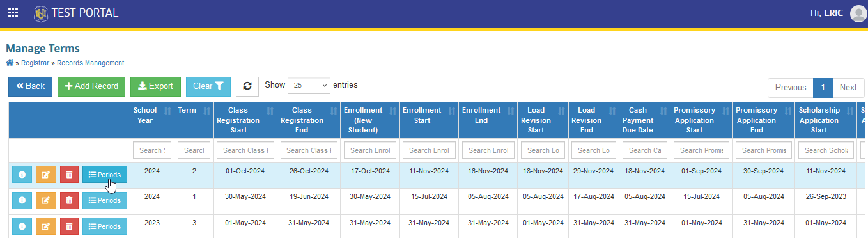868x238 pixels.
Task: Go to Registrar breadcrumb link
Action: pyautogui.click(x=35, y=63)
